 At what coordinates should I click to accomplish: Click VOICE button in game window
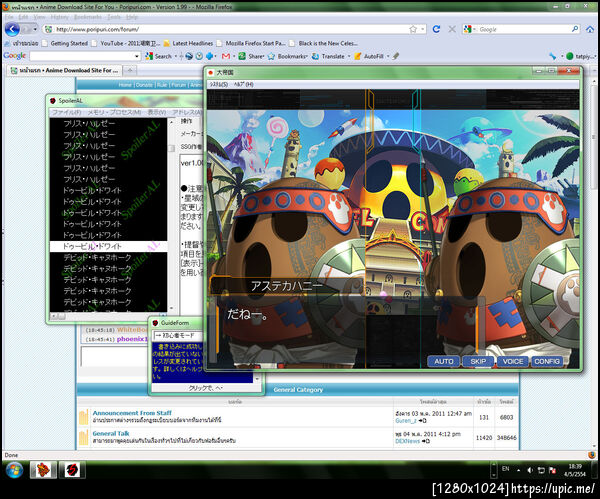513,361
